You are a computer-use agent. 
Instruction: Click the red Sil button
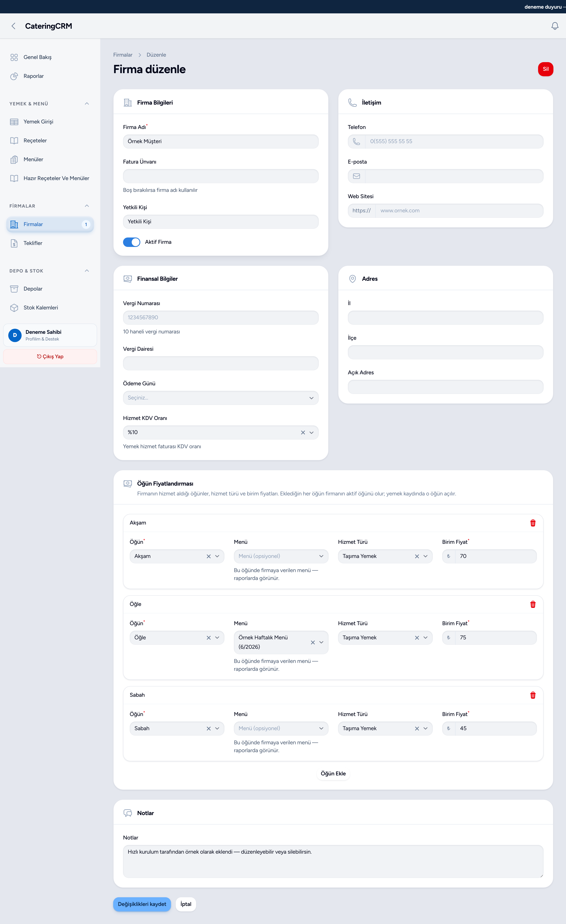(x=545, y=69)
